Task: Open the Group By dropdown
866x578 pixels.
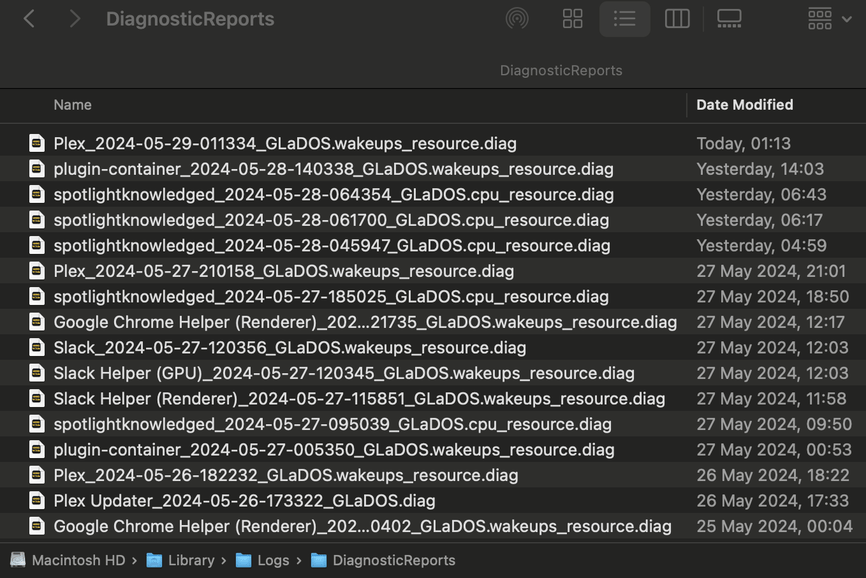Action: point(830,19)
